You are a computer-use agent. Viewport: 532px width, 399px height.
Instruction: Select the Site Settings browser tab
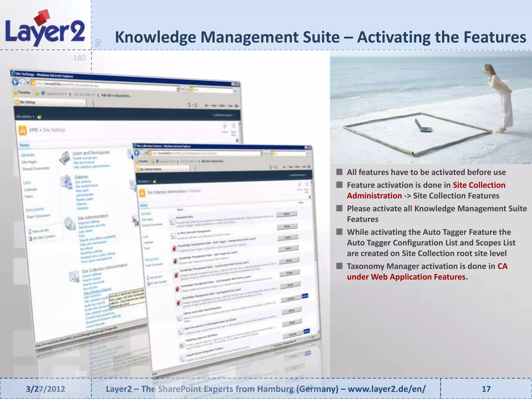[50, 103]
